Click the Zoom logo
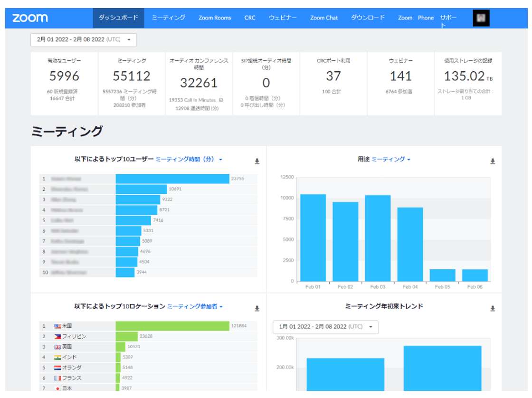The image size is (532, 398). (30, 18)
